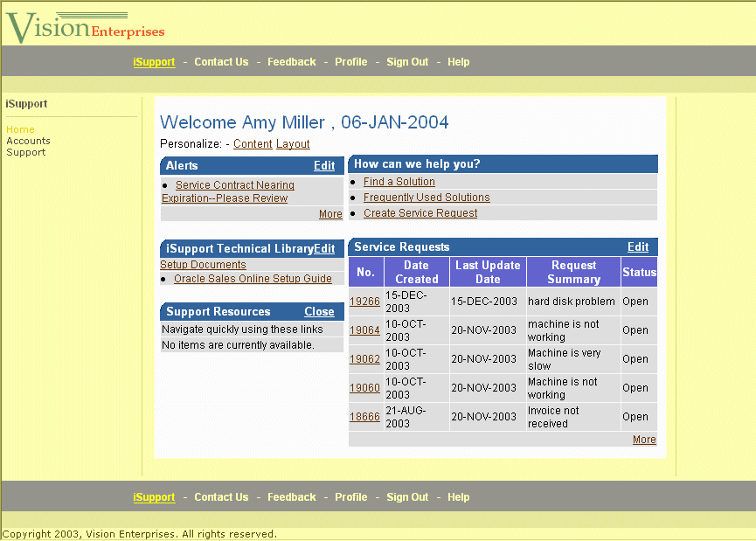Click 'Navigate quickly using these links' text

tap(242, 329)
